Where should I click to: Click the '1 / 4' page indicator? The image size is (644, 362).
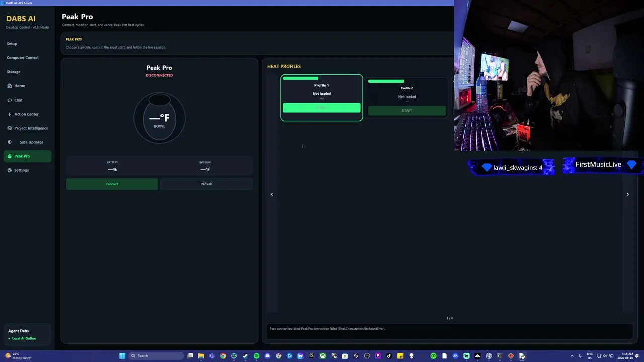(x=450, y=318)
